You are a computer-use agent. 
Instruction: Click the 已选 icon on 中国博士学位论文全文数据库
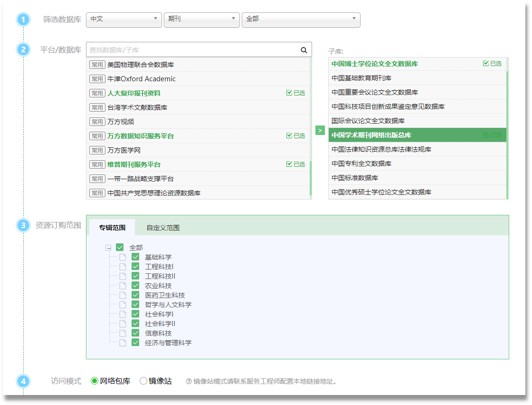point(486,63)
